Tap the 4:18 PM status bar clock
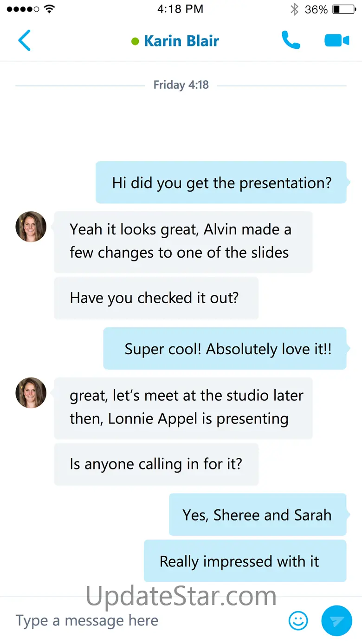The height and width of the screenshot is (644, 362). click(180, 9)
